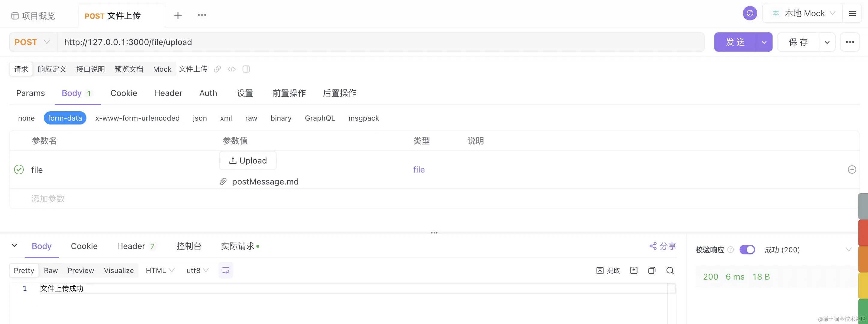Open the generate code icon
The image size is (868, 324).
point(231,69)
